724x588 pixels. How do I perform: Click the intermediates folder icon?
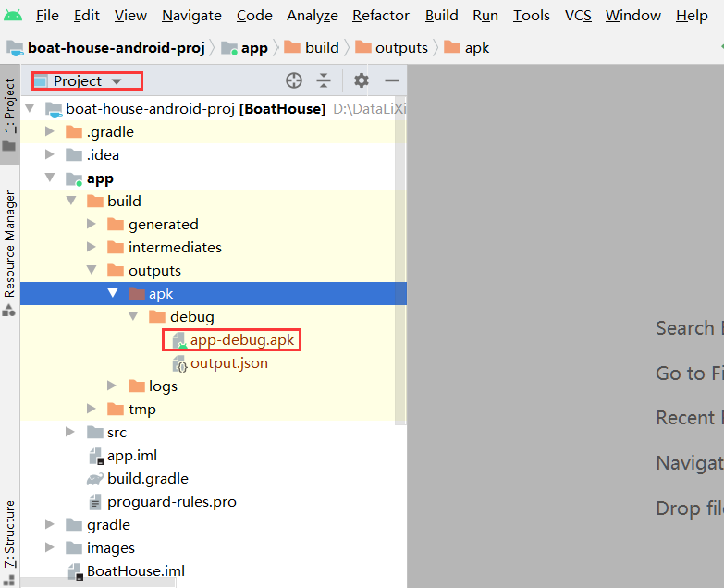(x=116, y=247)
